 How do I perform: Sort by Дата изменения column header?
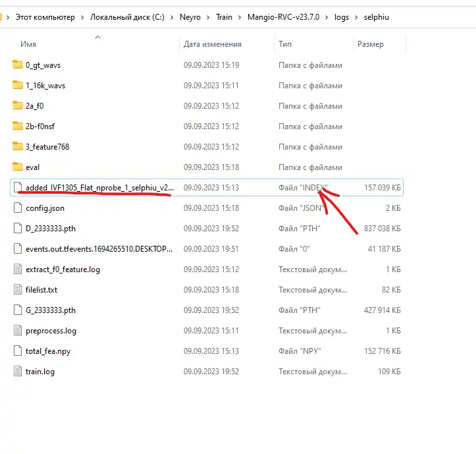[213, 44]
